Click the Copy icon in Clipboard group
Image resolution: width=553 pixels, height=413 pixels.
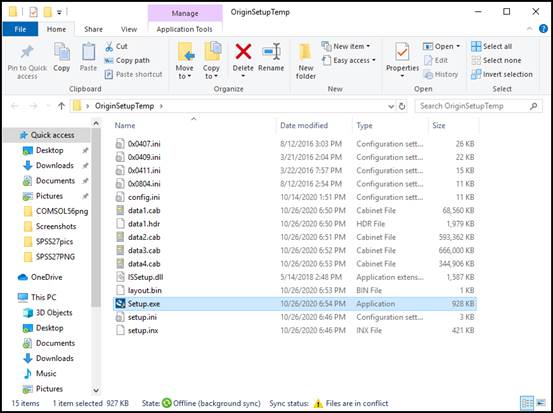pos(62,52)
